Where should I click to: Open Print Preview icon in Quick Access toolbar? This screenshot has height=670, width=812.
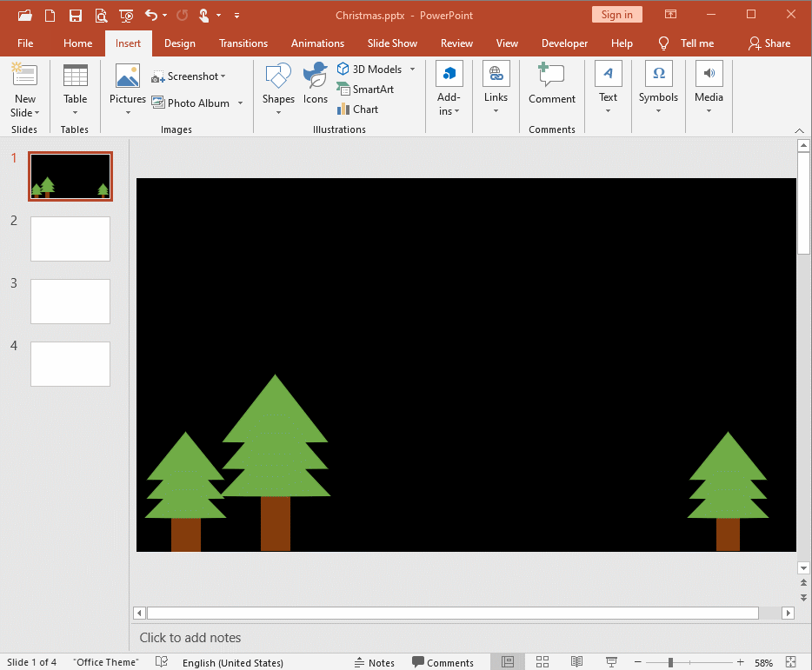coord(101,16)
